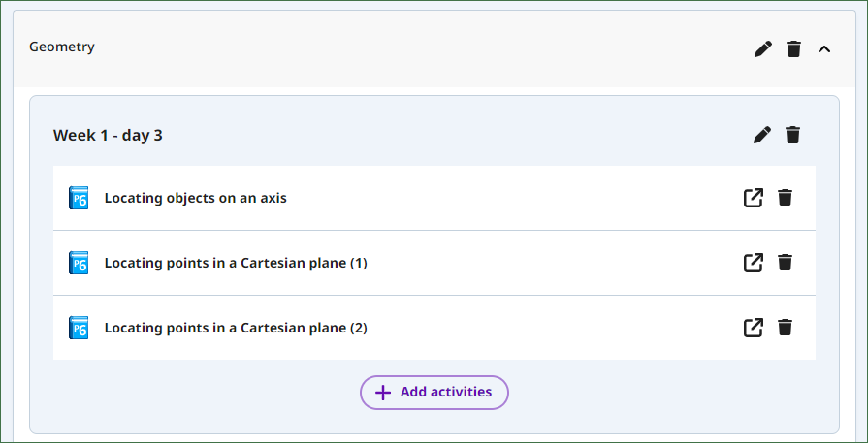Remove Locating objects on an axis activity
Screen dimensions: 868x443
click(x=785, y=198)
